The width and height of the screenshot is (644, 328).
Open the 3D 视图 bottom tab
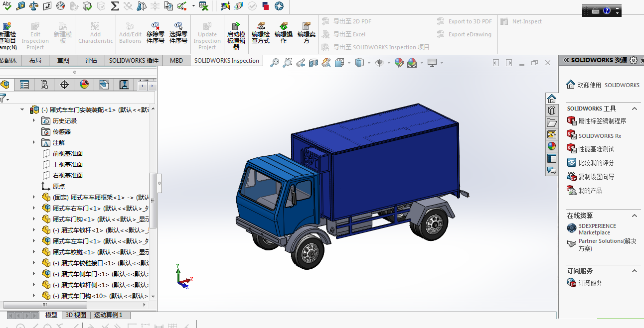point(76,315)
